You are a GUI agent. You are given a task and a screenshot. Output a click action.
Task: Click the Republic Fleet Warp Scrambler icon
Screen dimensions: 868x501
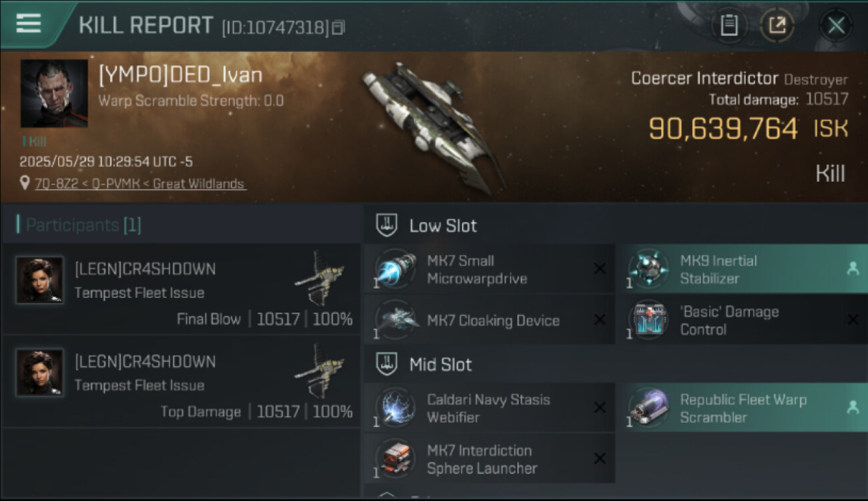click(648, 408)
